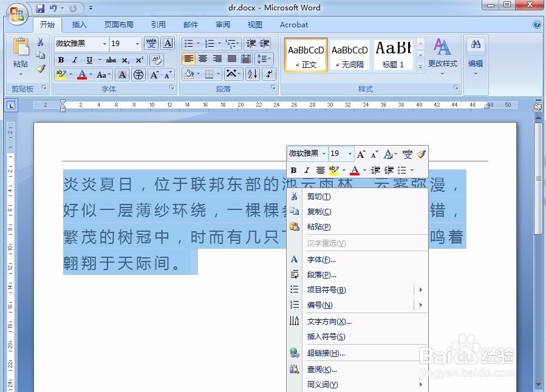The image size is (546, 392).
Task: Switch to 插入 tab
Action: click(x=79, y=25)
